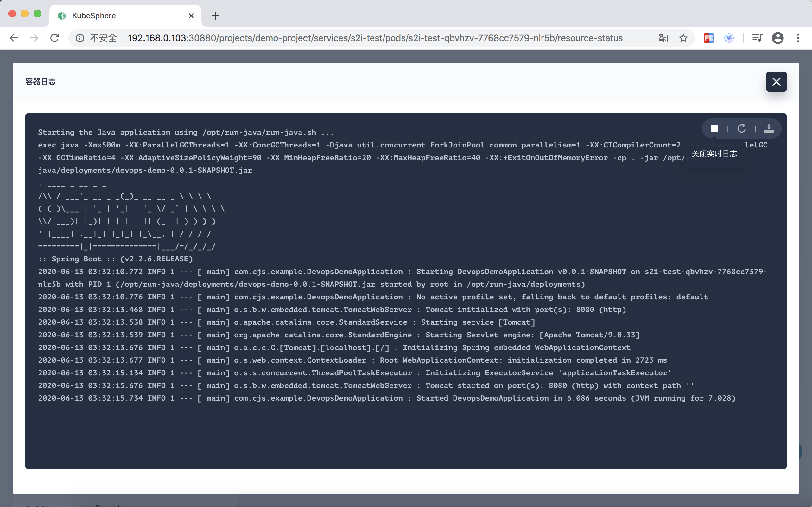Go back to previous page
The width and height of the screenshot is (812, 507).
click(14, 38)
